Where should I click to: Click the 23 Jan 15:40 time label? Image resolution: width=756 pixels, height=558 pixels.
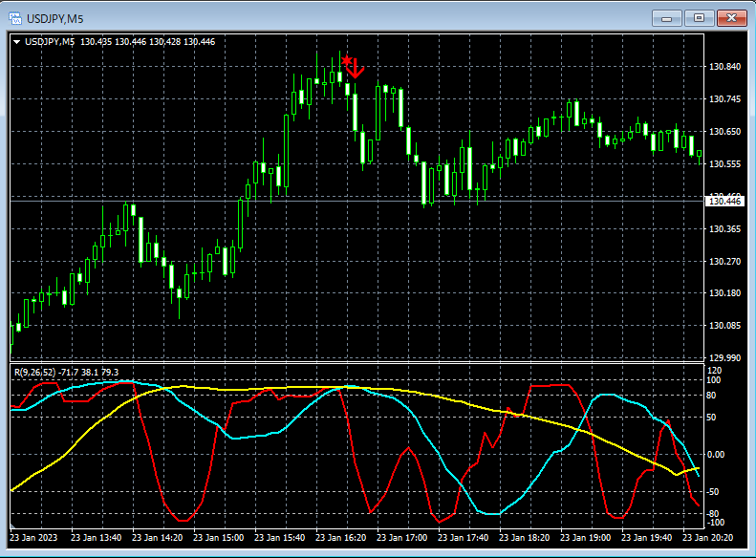click(280, 537)
